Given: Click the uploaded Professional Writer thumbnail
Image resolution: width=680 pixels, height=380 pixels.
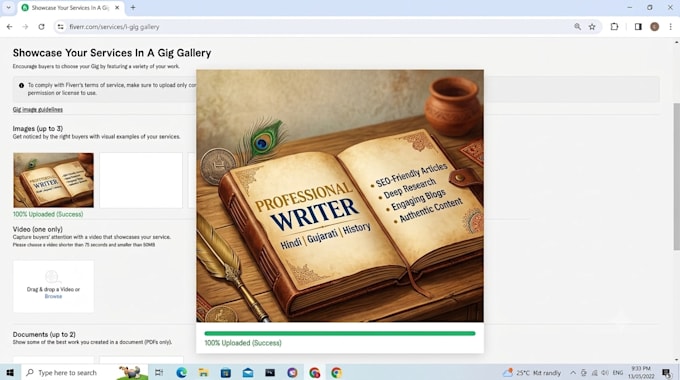Looking at the screenshot, I should [53, 180].
